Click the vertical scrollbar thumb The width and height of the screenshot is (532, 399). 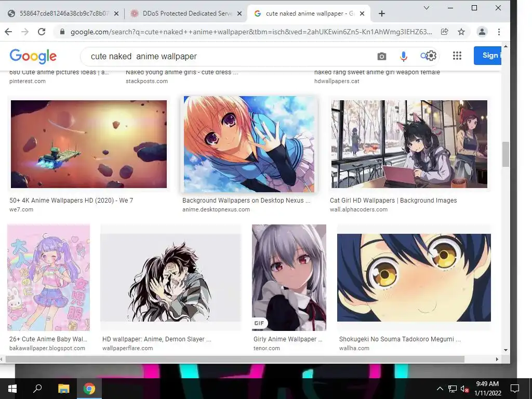pyautogui.click(x=506, y=154)
